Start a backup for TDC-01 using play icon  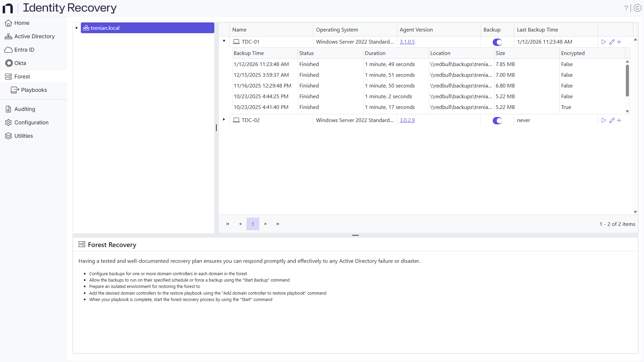[x=604, y=42]
